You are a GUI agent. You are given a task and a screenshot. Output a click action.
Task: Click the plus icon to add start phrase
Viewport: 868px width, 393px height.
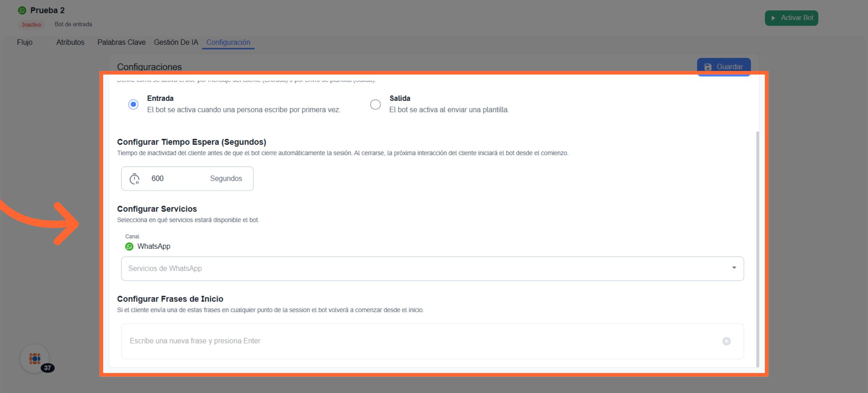coord(726,341)
